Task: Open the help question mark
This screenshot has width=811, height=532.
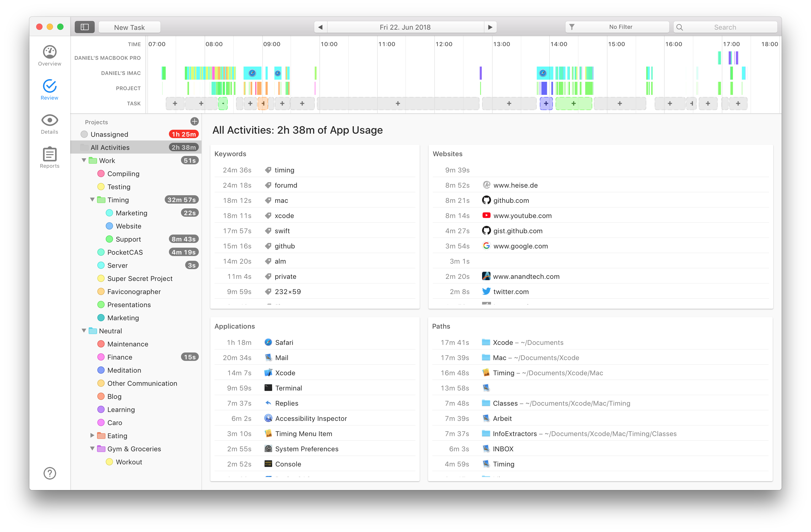Action: [x=50, y=473]
